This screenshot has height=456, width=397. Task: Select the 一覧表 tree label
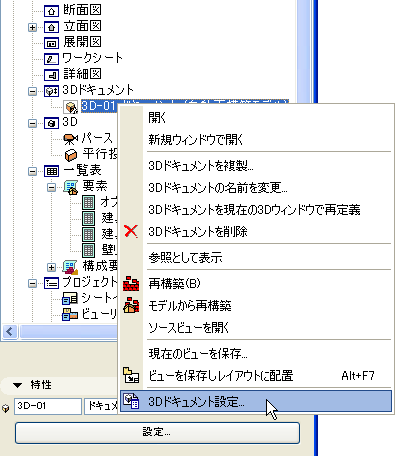(x=83, y=170)
